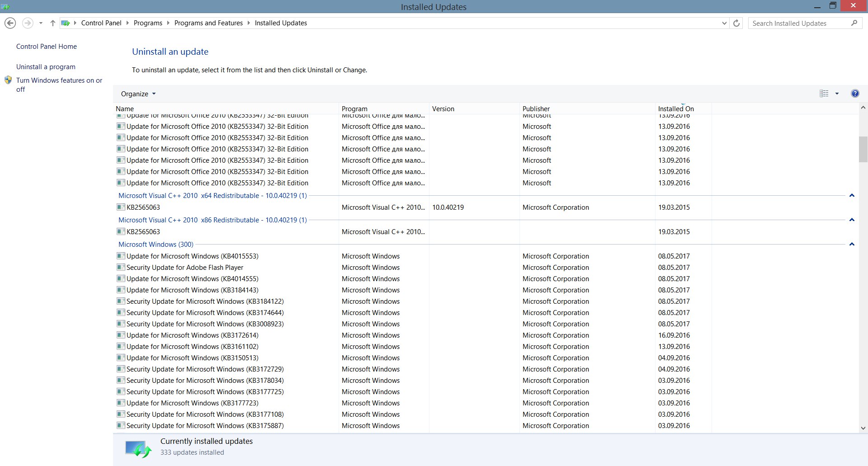This screenshot has width=868, height=466.
Task: Click icon of Update KB3184143 row
Action: (121, 290)
